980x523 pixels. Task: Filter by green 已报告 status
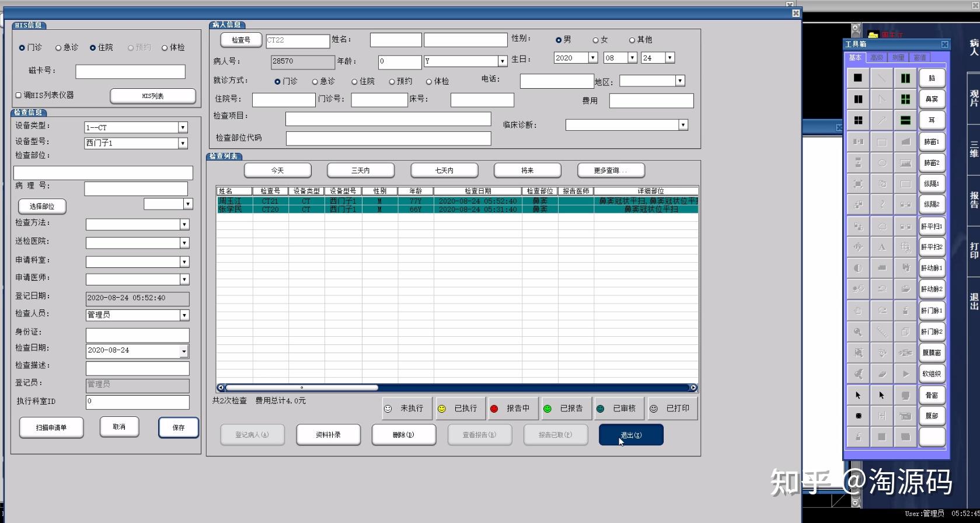pyautogui.click(x=566, y=409)
